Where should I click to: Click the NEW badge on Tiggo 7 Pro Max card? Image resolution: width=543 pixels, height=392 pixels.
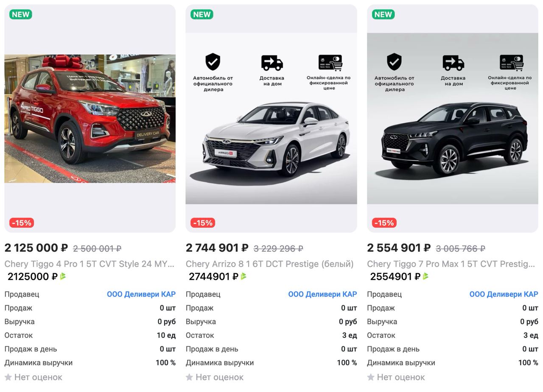pos(383,14)
